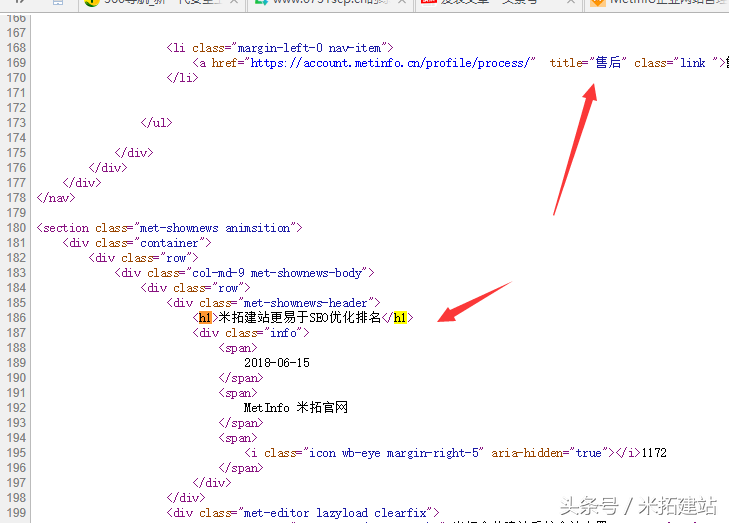Click line number 180 in the gutter
This screenshot has width=729, height=523.
(16, 228)
